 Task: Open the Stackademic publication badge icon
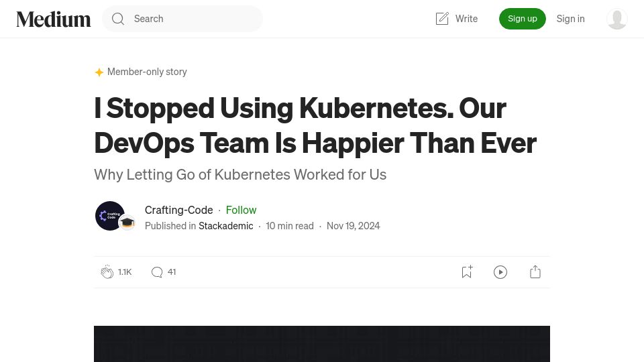(x=127, y=223)
